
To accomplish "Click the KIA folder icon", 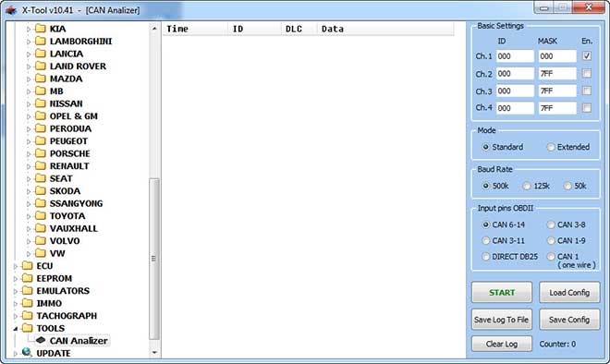I will pos(41,29).
